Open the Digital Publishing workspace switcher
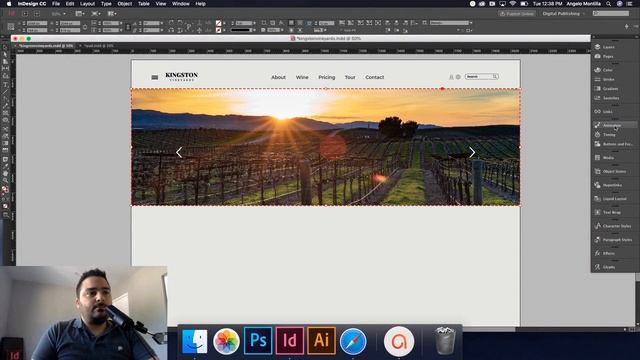Viewport: 640px width, 360px height. tap(563, 13)
